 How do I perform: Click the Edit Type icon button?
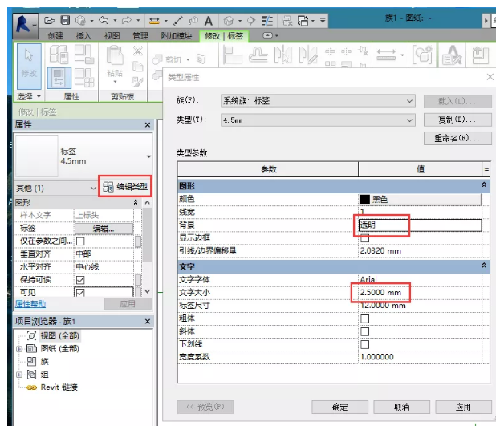[125, 187]
